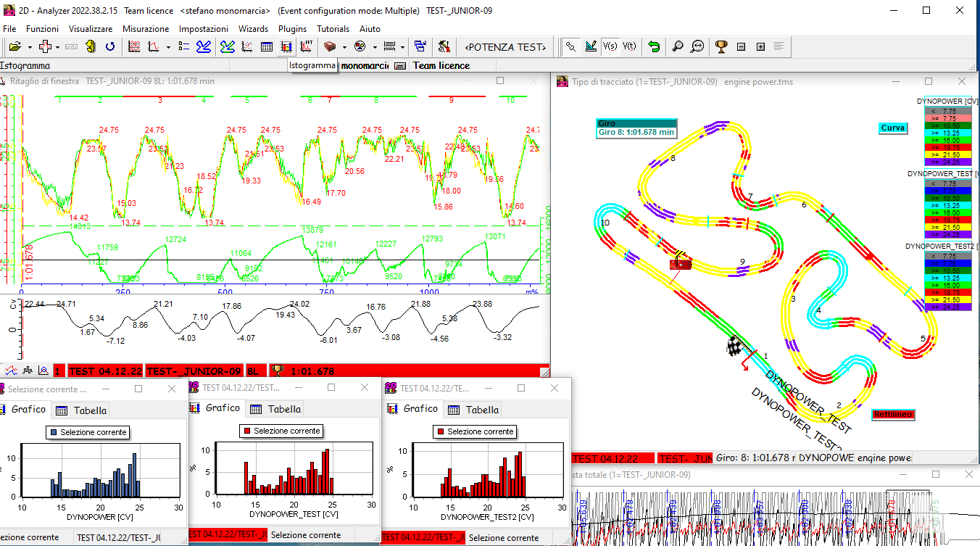Switch to Tabella tab in DYNOPOWER_TEST window
980x546 pixels.
click(276, 409)
